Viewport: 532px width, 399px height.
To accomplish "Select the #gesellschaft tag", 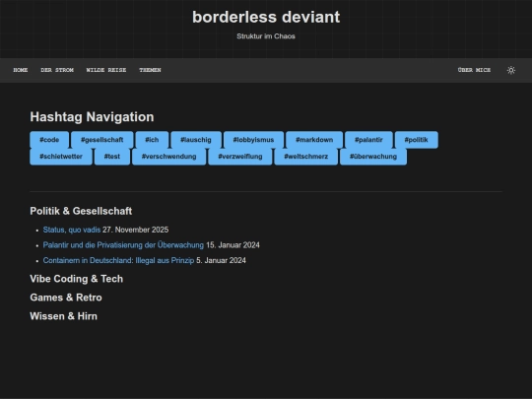I will (x=102, y=140).
